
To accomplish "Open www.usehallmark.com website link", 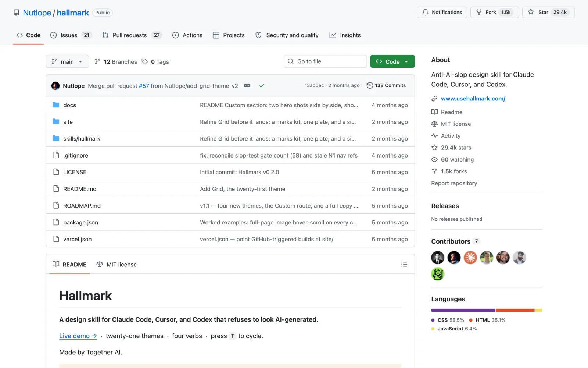I will pyautogui.click(x=473, y=99).
